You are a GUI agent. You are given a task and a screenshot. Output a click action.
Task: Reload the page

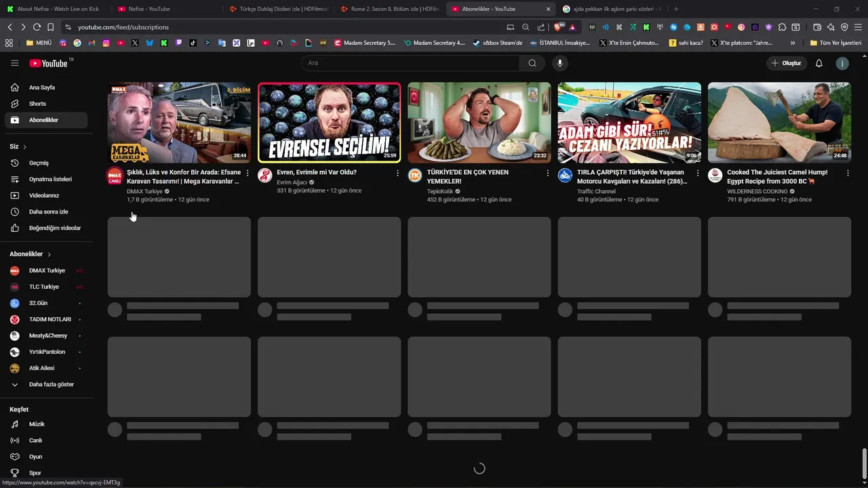point(37,27)
